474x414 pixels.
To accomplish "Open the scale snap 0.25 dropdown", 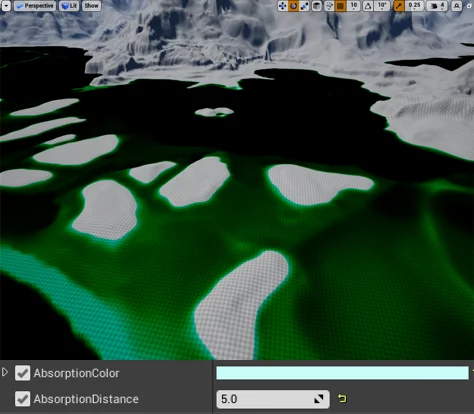I will [414, 6].
